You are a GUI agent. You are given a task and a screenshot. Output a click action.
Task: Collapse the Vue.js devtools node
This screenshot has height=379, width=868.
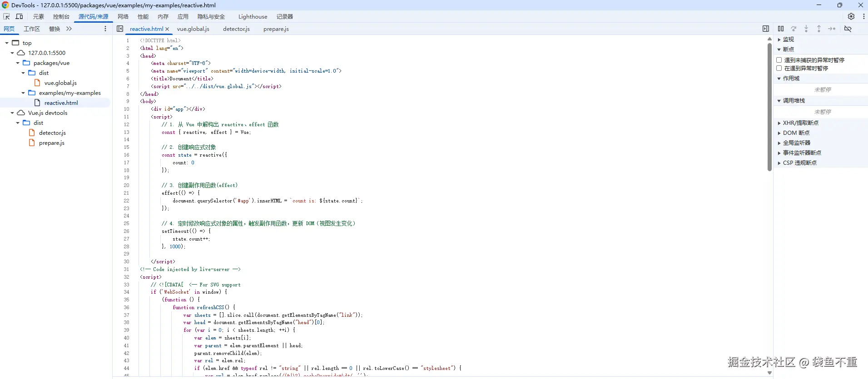tap(12, 113)
